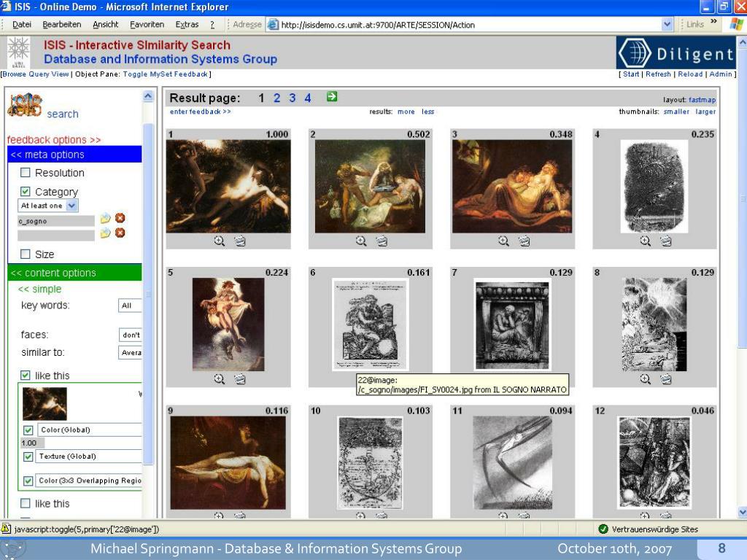Collapse the simple options section
This screenshot has height=560, width=747.
[39, 289]
